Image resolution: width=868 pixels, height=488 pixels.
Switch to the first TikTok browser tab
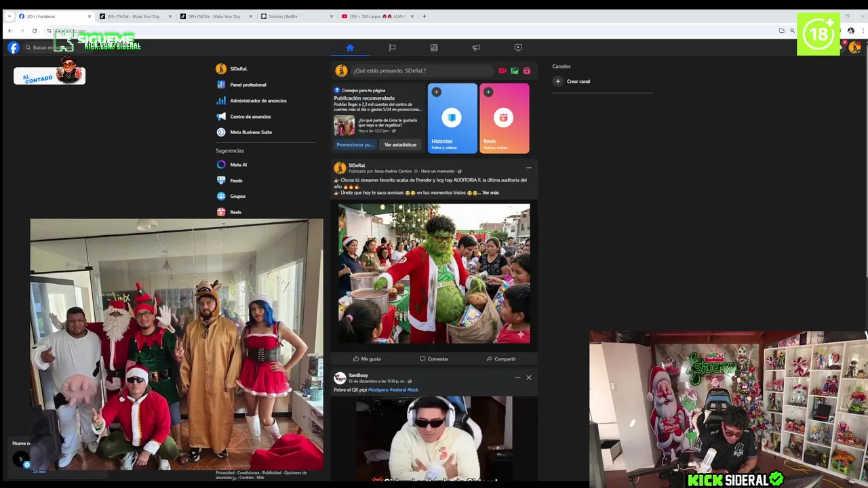pos(135,16)
